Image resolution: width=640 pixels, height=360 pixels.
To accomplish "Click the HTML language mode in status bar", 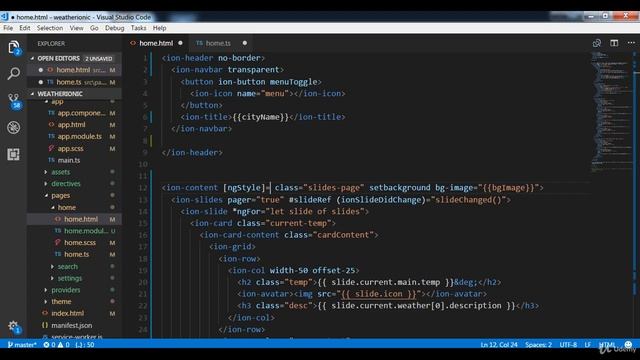I will (x=607, y=345).
